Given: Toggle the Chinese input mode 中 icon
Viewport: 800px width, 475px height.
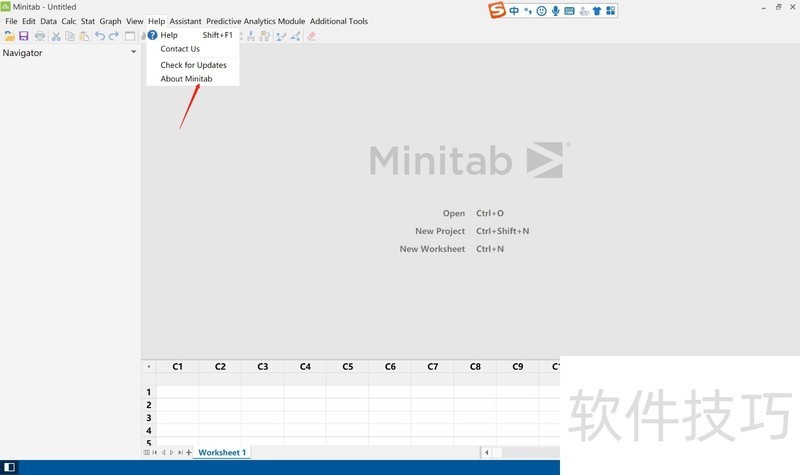Looking at the screenshot, I should pos(514,11).
